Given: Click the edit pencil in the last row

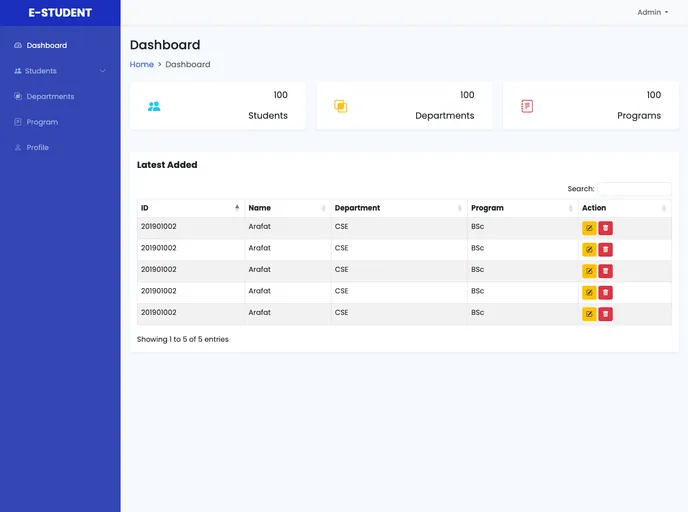Looking at the screenshot, I should click(x=589, y=314).
